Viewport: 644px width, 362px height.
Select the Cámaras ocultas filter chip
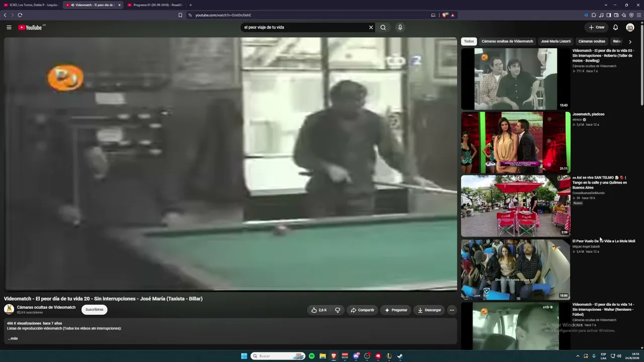pos(592,41)
